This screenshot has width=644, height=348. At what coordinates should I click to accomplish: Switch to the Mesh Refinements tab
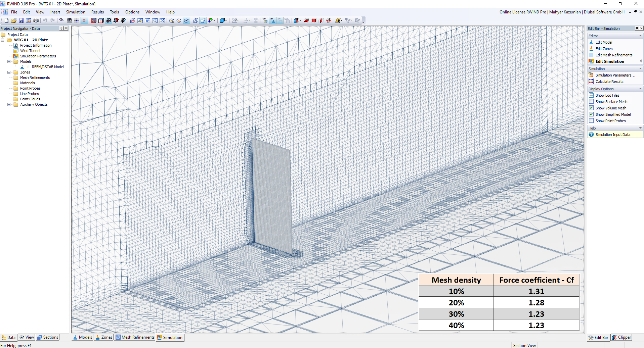[135, 337]
